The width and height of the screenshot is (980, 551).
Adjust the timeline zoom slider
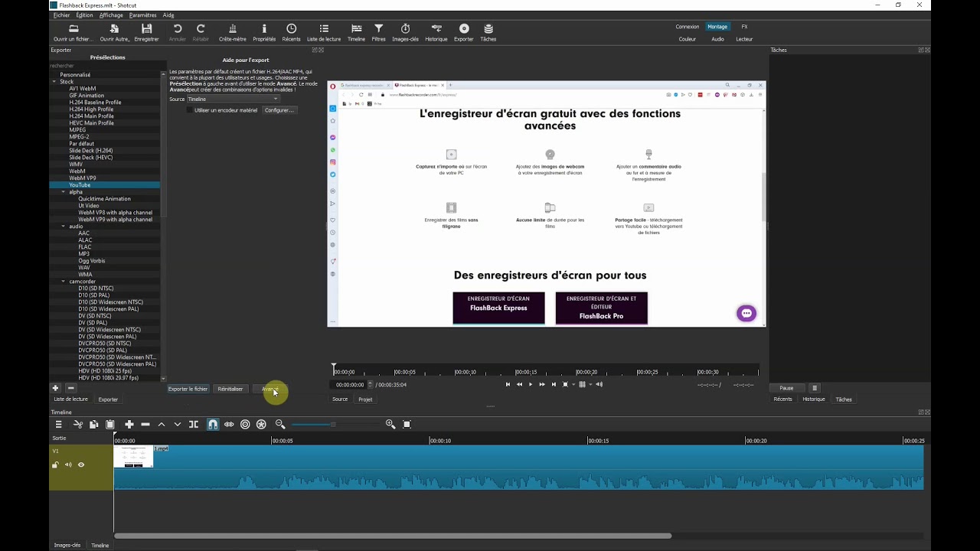pos(334,424)
